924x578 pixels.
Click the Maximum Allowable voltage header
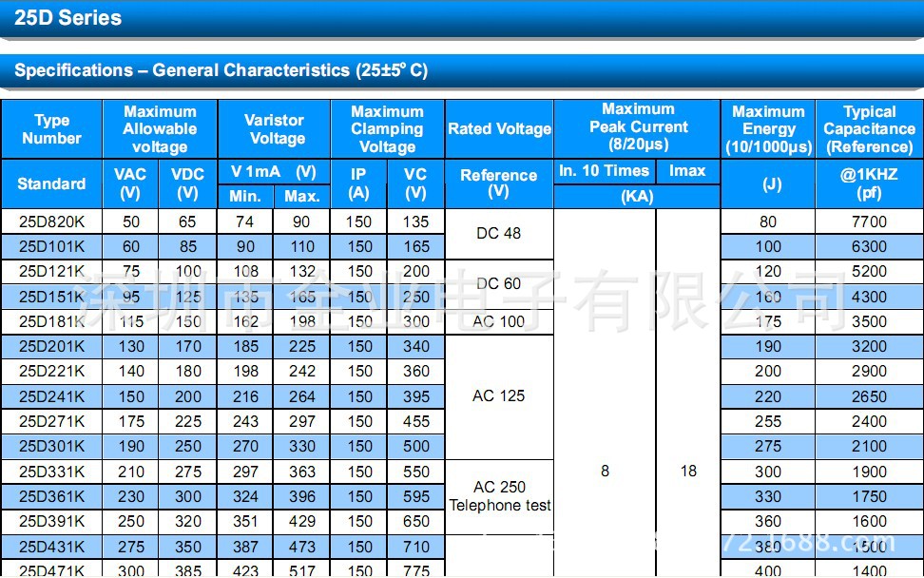pos(160,129)
